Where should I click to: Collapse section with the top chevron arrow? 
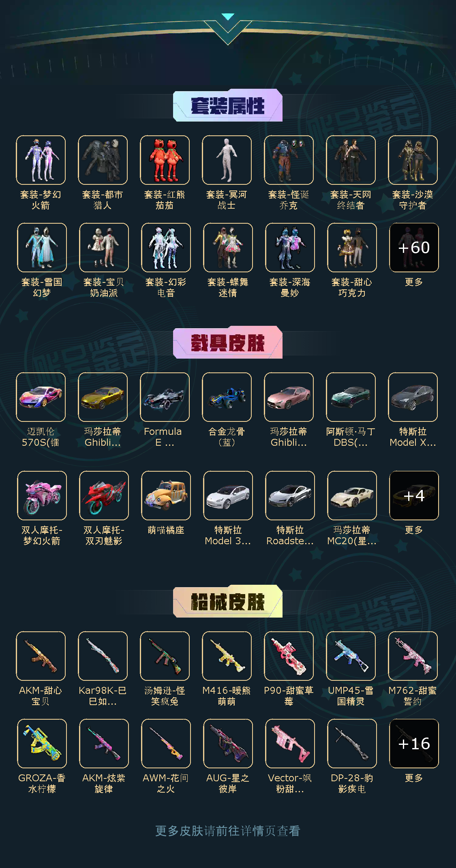pos(228,17)
